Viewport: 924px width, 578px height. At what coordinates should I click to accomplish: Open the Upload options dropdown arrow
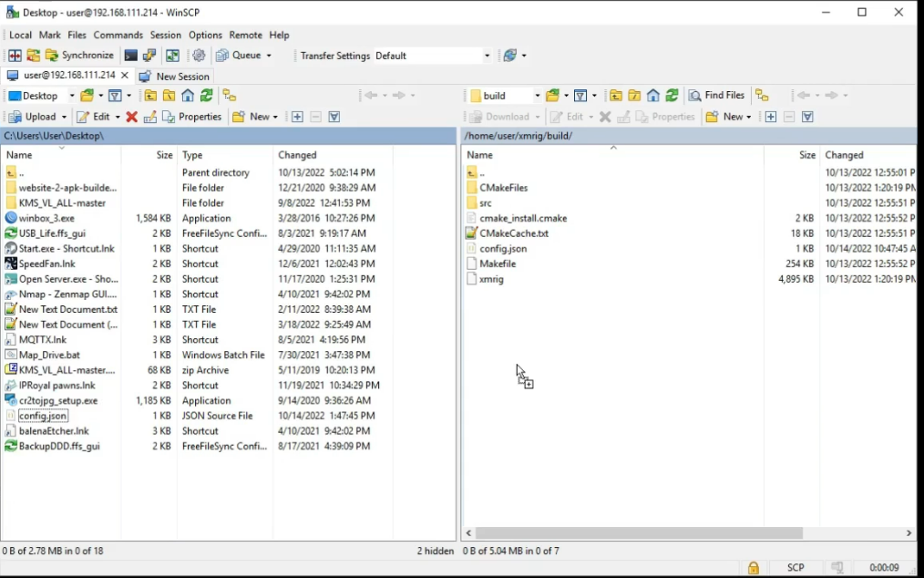pyautogui.click(x=64, y=117)
